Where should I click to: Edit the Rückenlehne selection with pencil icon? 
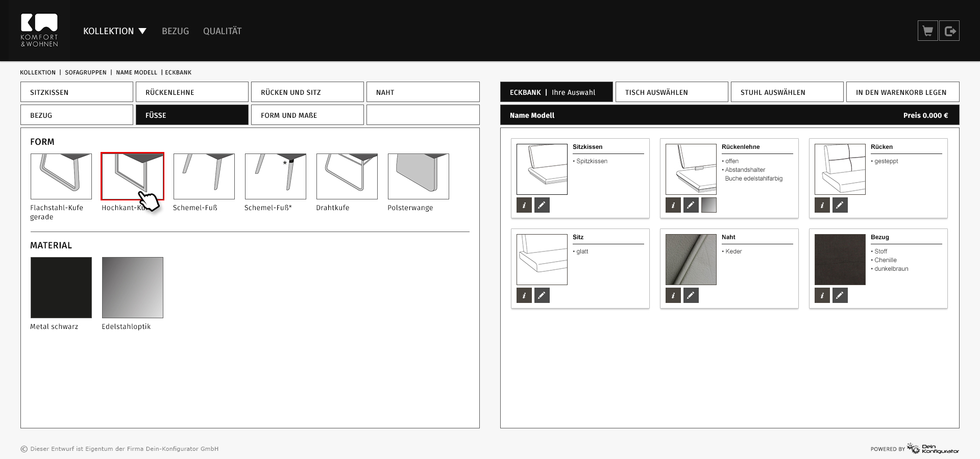[691, 205]
